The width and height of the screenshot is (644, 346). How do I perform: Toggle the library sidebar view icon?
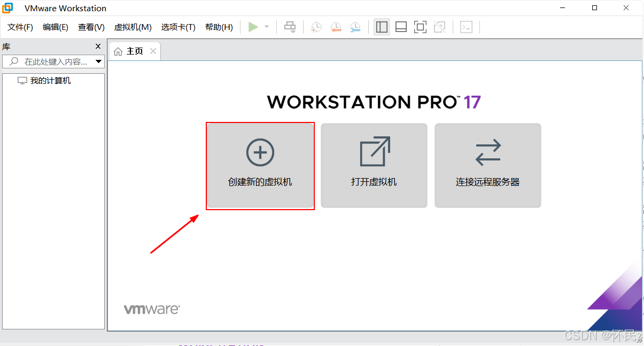click(382, 27)
